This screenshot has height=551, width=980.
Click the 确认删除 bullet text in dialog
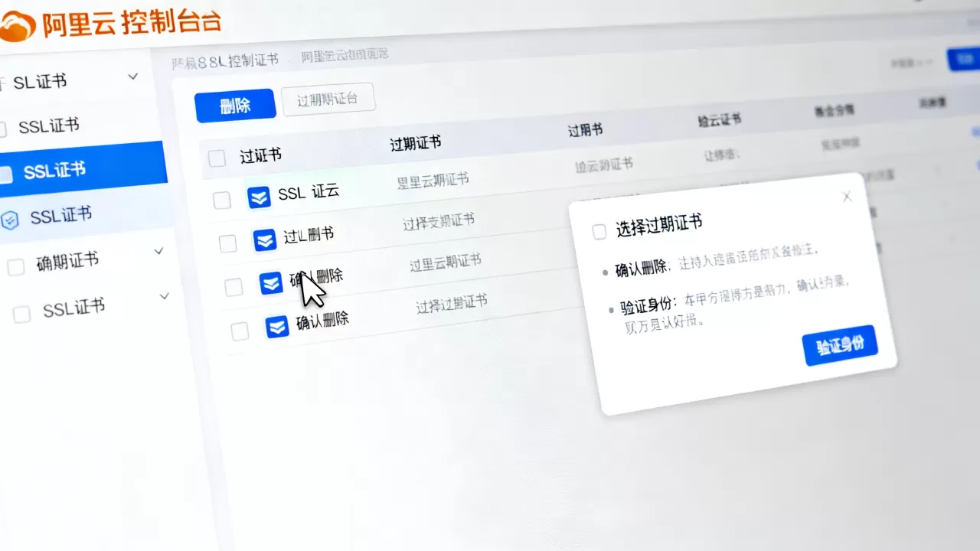pos(642,266)
